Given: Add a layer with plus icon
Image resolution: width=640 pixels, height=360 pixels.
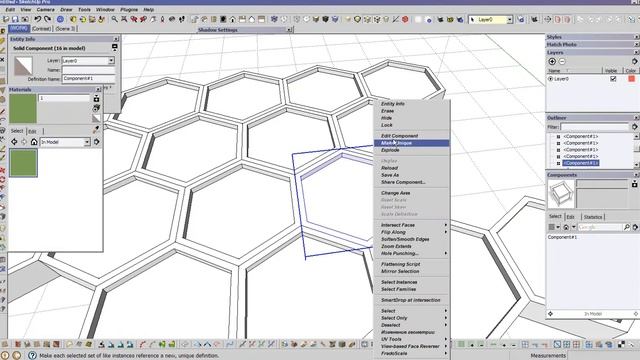Looking at the screenshot, I should click(552, 61).
